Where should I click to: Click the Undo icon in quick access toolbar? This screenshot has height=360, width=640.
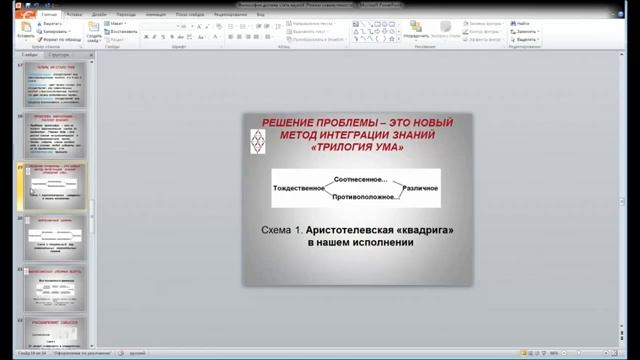tap(37, 5)
